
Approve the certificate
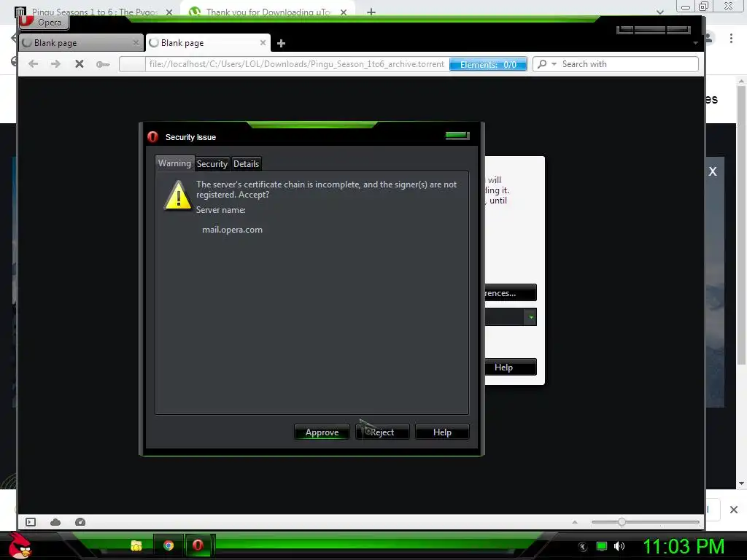pos(322,432)
